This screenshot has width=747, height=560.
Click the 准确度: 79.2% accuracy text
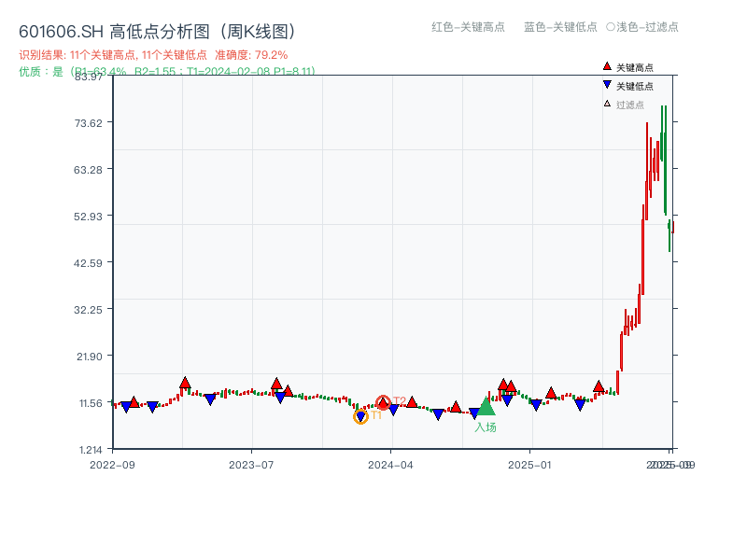point(251,55)
